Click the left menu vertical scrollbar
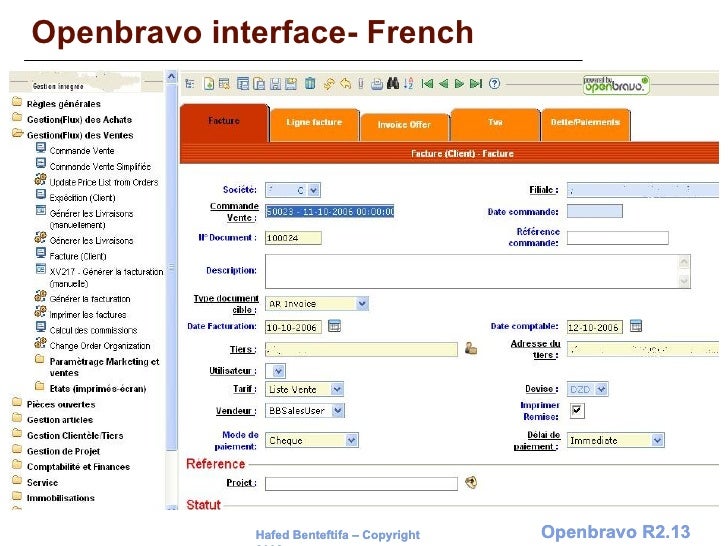This screenshot has height=546, width=728. tap(172, 267)
